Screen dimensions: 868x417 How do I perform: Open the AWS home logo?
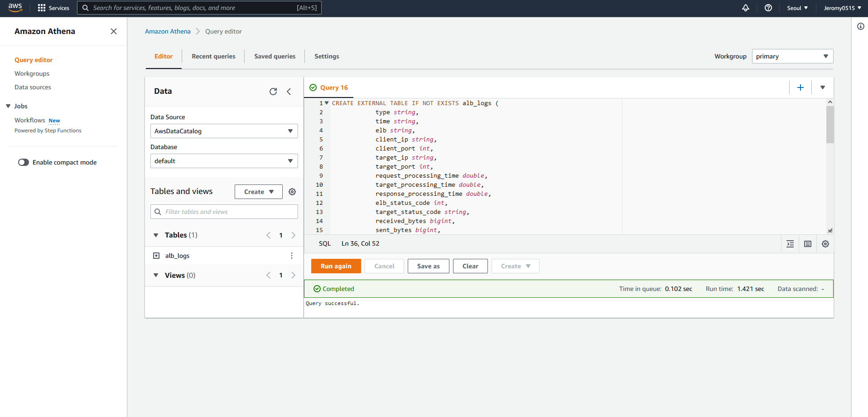(x=15, y=8)
